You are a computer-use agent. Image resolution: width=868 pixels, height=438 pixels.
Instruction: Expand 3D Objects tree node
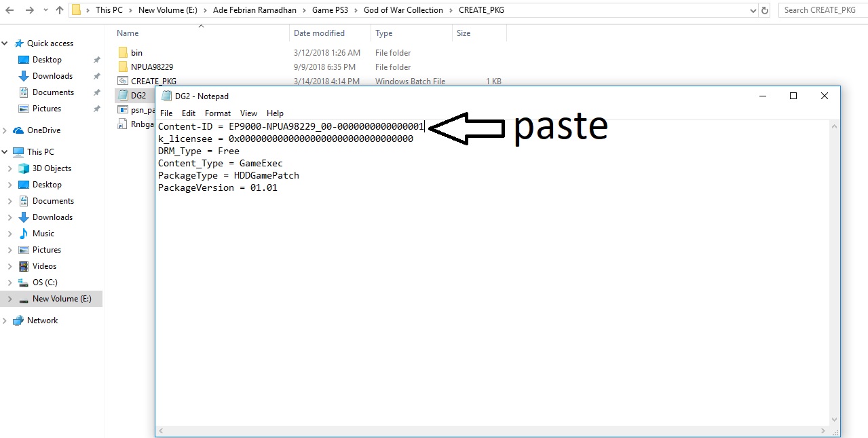click(x=10, y=168)
